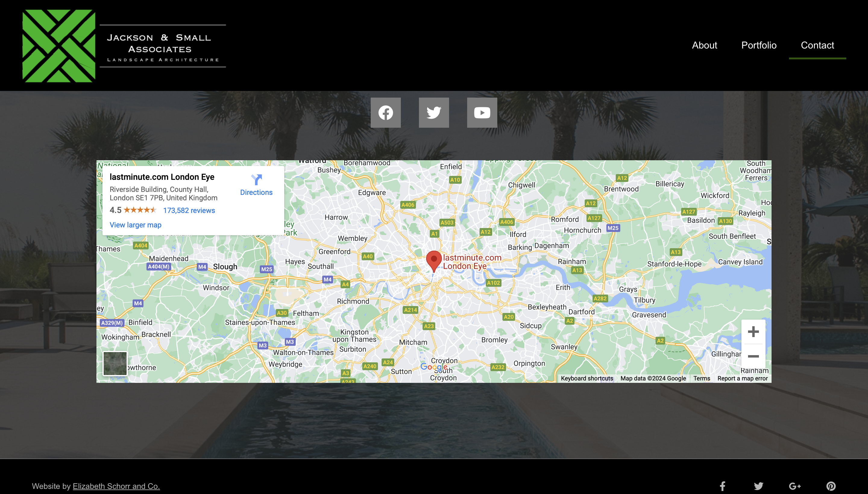
Task: Click the map zoom out button
Action: (753, 356)
